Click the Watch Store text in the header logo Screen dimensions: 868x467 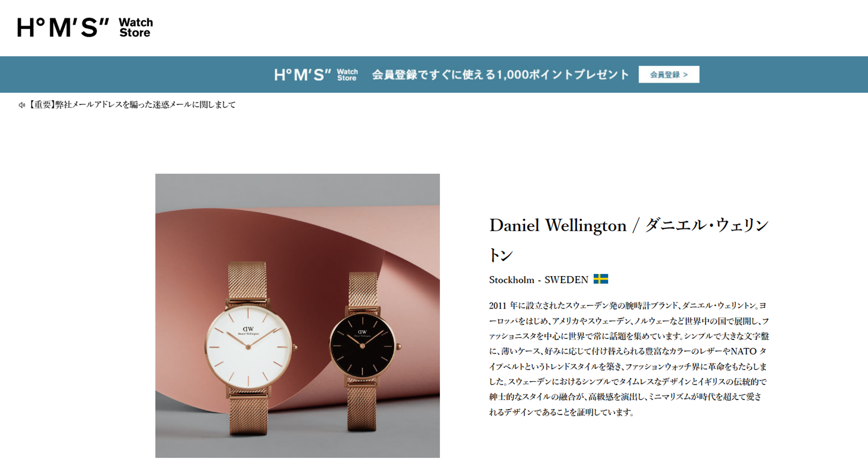(x=135, y=28)
